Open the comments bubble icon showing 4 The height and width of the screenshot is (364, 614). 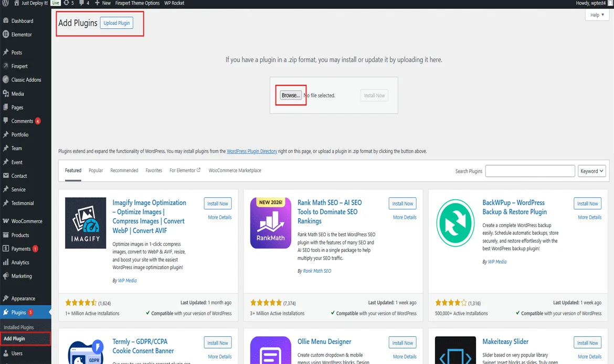[81, 3]
